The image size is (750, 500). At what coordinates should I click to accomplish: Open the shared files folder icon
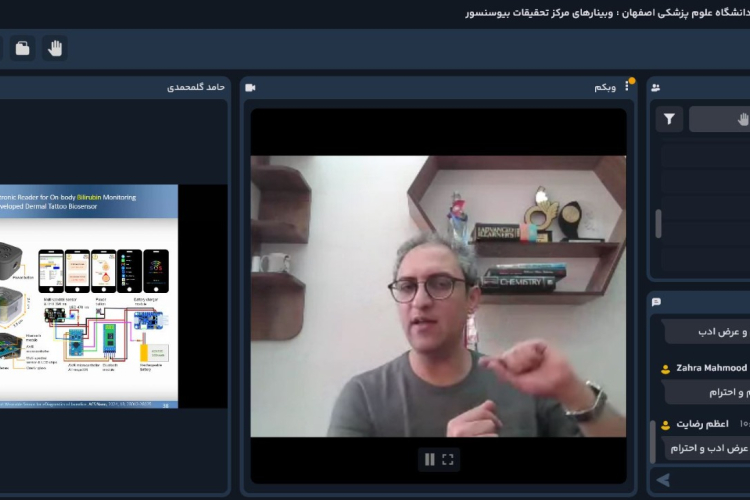22,47
